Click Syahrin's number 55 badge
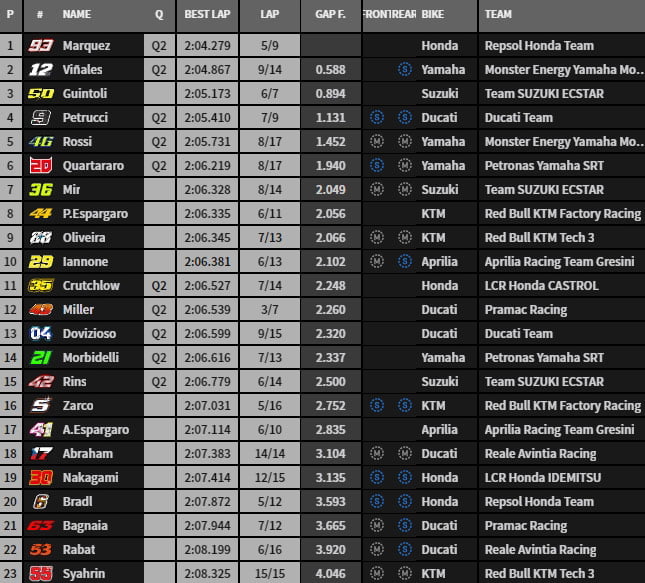This screenshot has width=645, height=583. click(x=40, y=573)
